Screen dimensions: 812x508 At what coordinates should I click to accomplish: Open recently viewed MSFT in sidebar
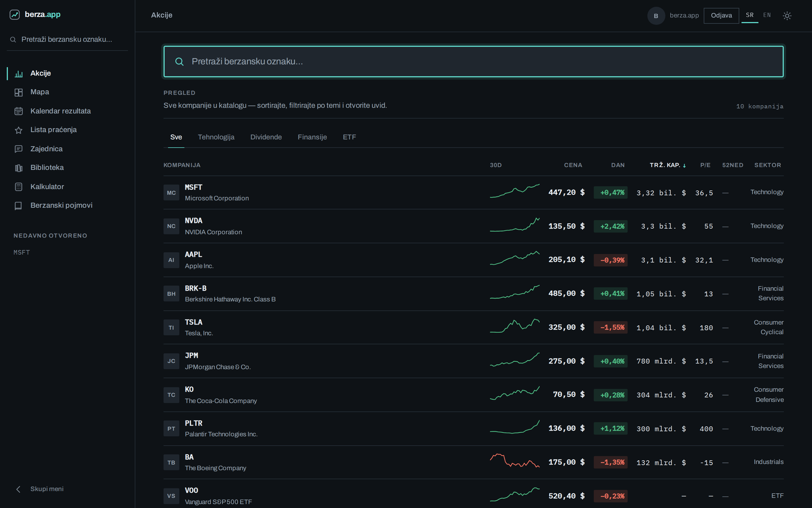pyautogui.click(x=22, y=252)
